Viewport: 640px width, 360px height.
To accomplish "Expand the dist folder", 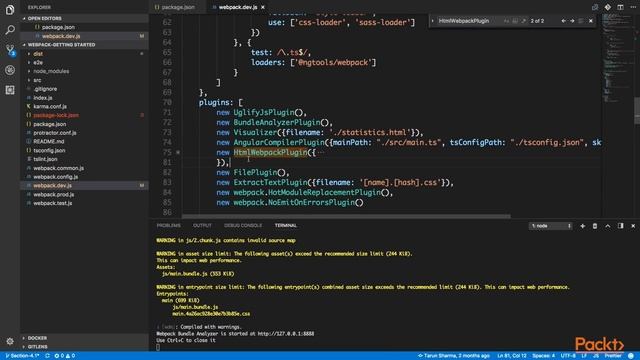I will click(84, 53).
